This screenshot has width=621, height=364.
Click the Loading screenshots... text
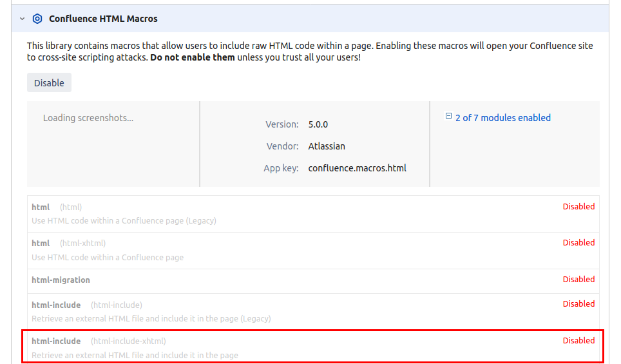88,118
